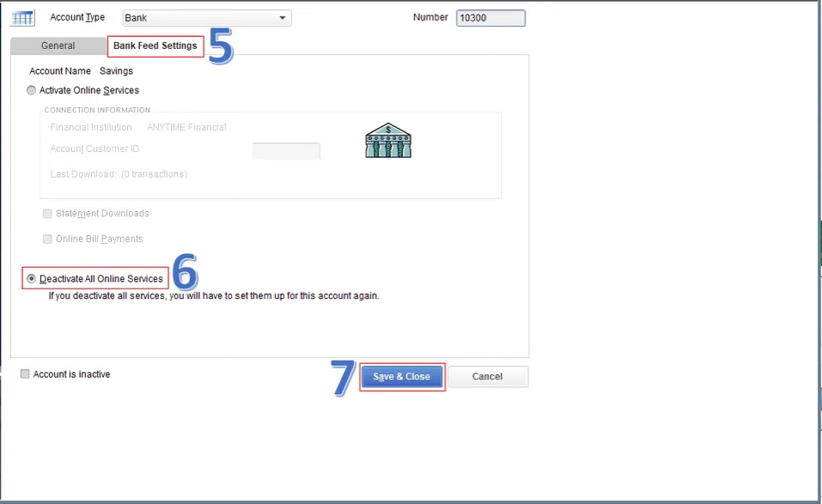This screenshot has height=504, width=822.
Task: Click the blue step 5 annotation
Action: pos(221,47)
